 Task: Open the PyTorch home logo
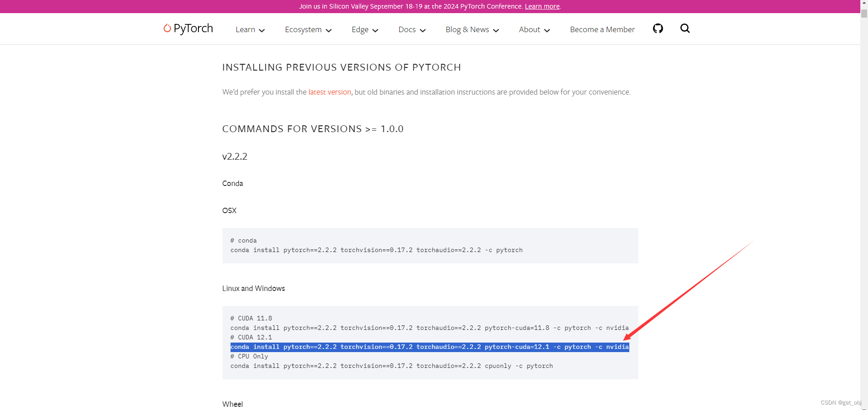pos(188,29)
